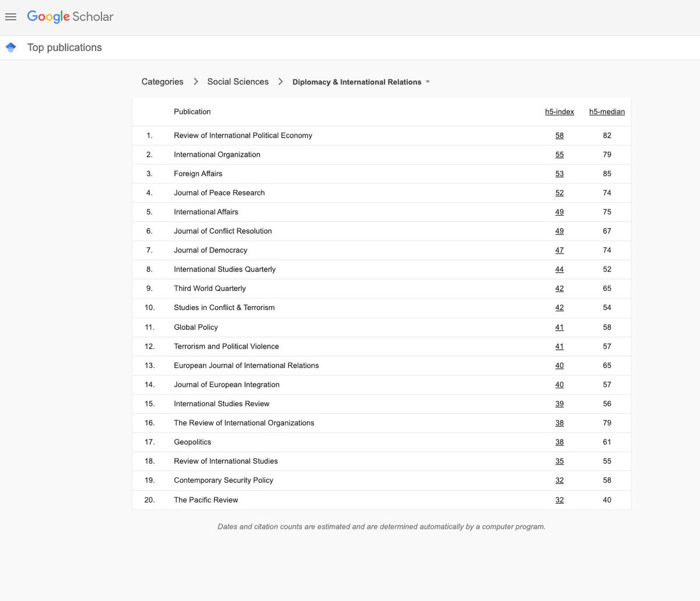Image resolution: width=700 pixels, height=601 pixels.
Task: Click rank number 10. in the table
Action: click(x=150, y=308)
